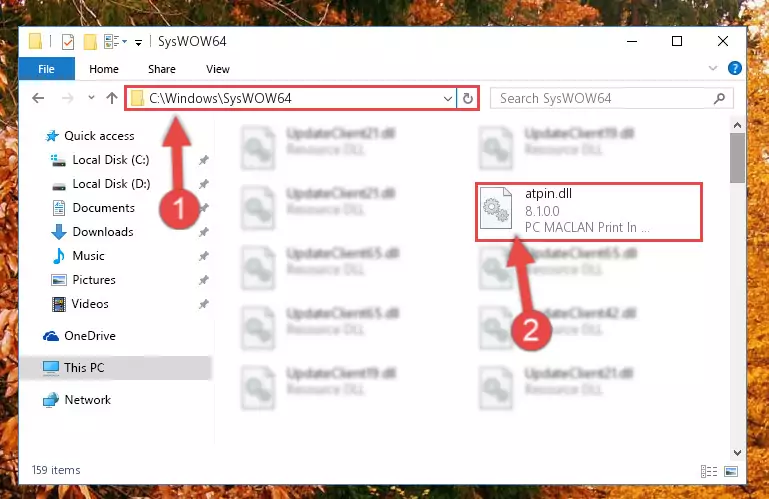769x499 pixels.
Task: Click the New folder quick access icon
Action: point(90,42)
